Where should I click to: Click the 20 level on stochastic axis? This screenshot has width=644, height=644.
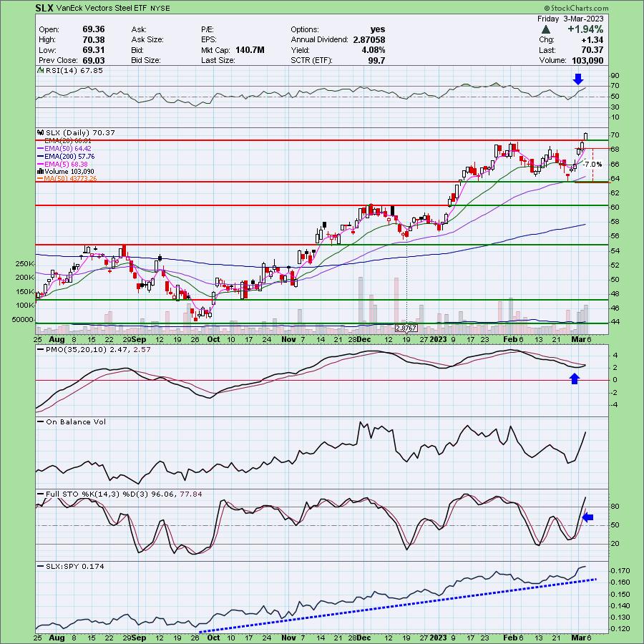click(x=615, y=543)
